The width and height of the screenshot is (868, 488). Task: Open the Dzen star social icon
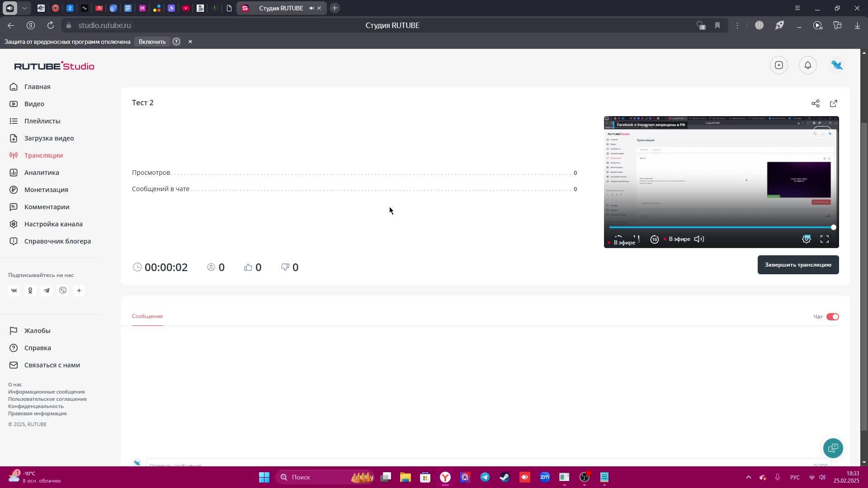[x=79, y=291]
